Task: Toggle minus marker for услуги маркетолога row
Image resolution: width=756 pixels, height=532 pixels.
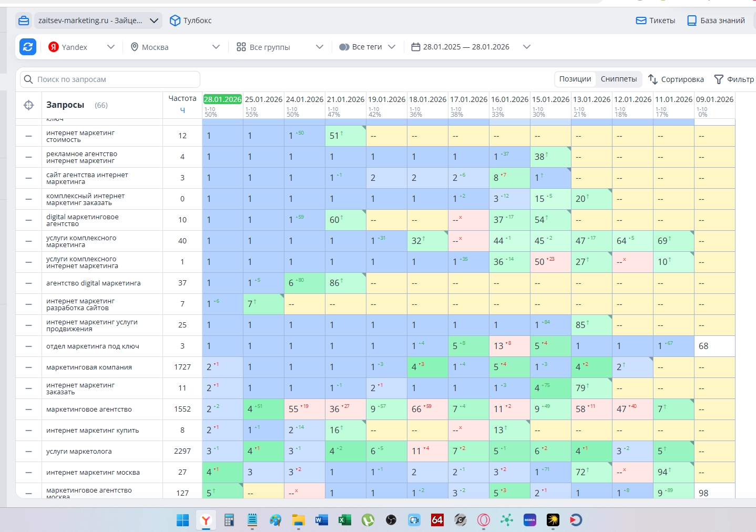Action: coord(29,452)
